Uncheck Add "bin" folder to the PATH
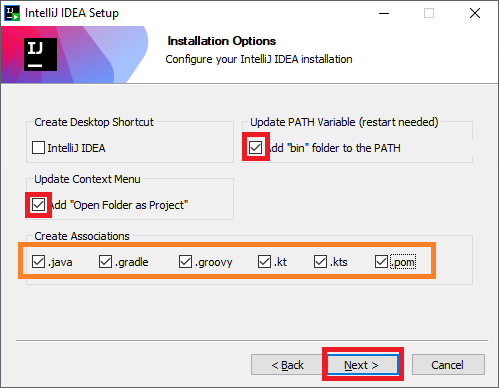Viewport: 499px width, 388px height. [x=256, y=147]
